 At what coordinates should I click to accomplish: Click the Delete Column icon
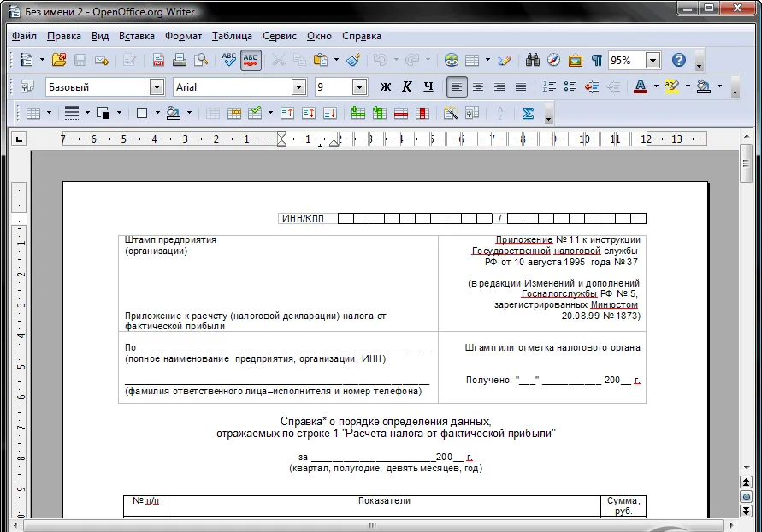(x=422, y=113)
